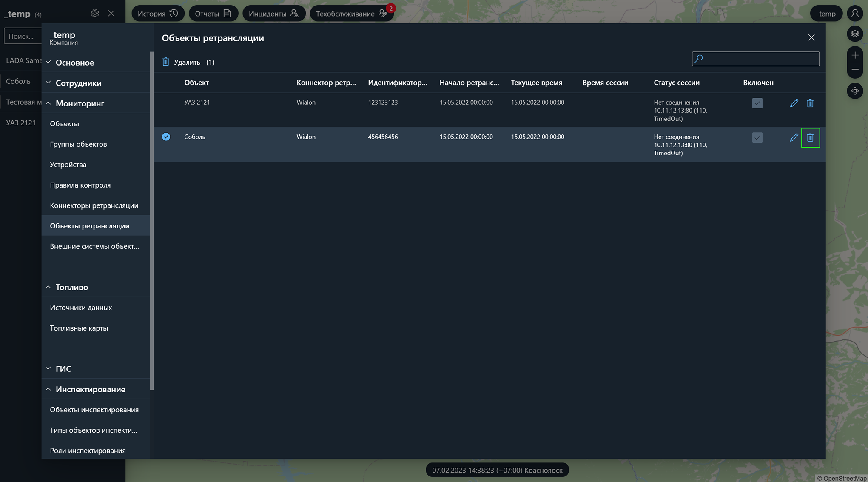The height and width of the screenshot is (482, 868).
Task: Expand the ГИС section
Action: coord(63,369)
